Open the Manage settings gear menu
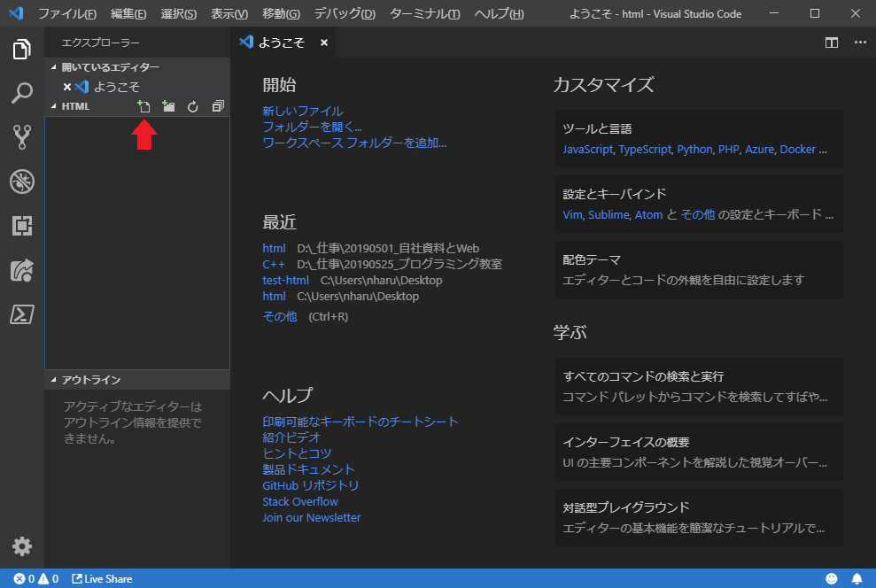This screenshot has height=588, width=876. [x=20, y=546]
